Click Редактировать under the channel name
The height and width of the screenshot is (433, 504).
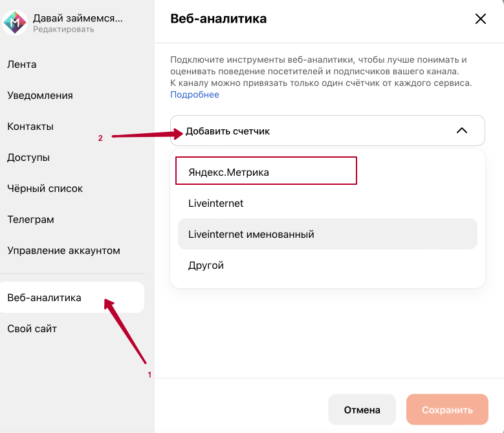[x=63, y=29]
